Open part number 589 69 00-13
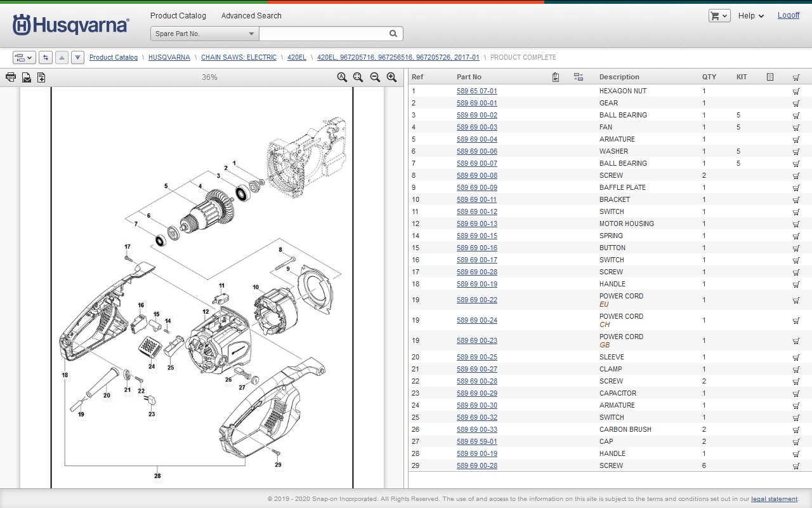The height and width of the screenshot is (508, 812). click(x=476, y=224)
